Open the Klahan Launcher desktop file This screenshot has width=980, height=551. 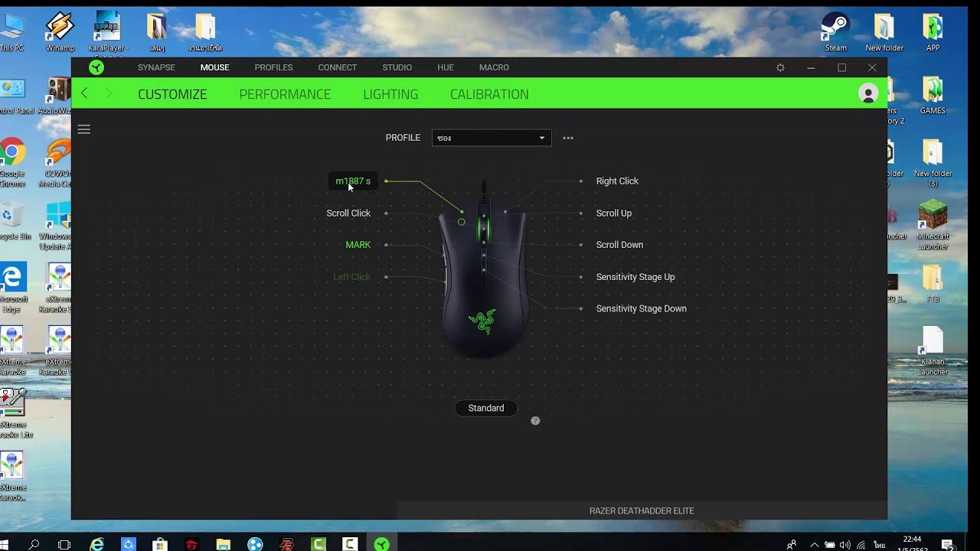click(x=933, y=351)
